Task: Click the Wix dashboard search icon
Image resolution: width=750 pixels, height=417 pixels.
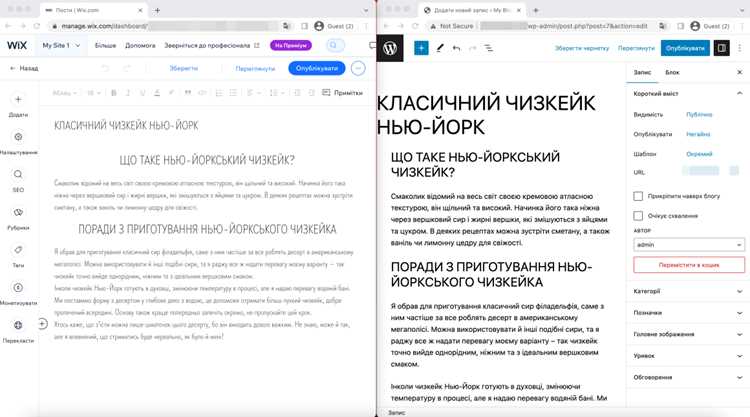Action: click(x=333, y=45)
